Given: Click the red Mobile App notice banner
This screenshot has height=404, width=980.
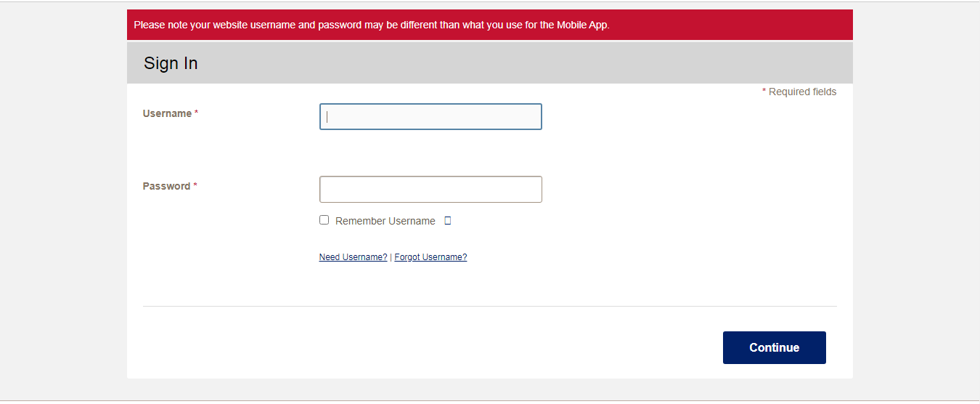Looking at the screenshot, I should (489, 25).
